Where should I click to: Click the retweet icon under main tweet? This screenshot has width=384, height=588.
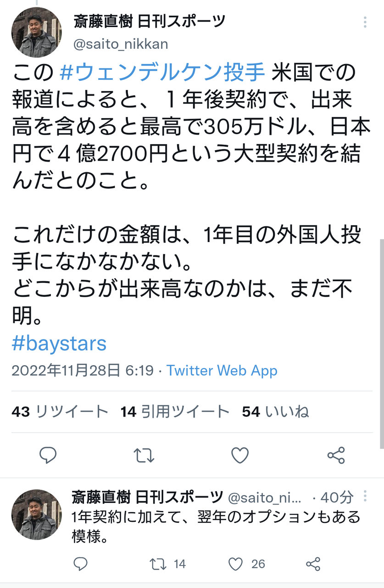(144, 455)
